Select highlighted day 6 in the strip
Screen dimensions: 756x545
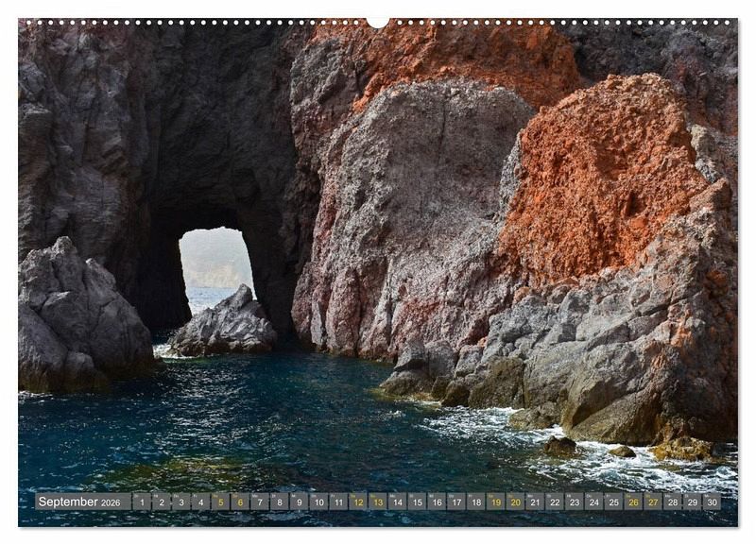point(240,502)
